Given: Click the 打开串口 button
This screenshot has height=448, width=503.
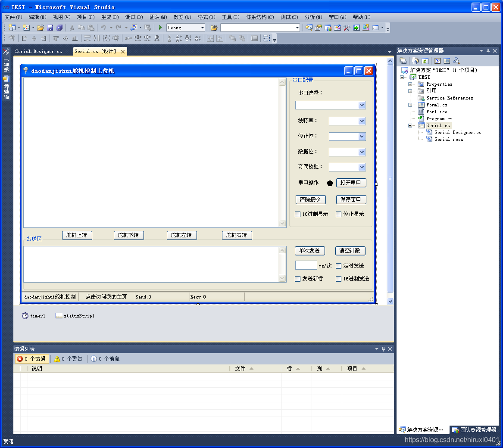Looking at the screenshot, I should point(351,183).
